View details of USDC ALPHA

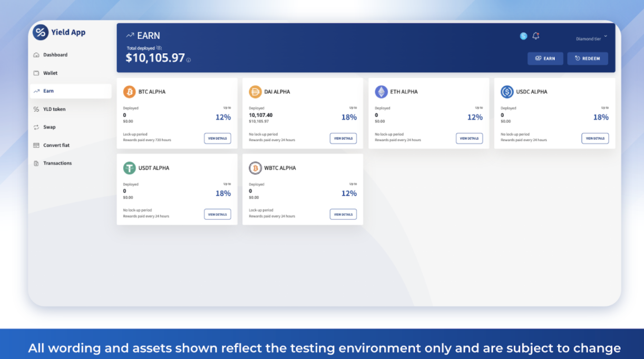[x=595, y=138]
